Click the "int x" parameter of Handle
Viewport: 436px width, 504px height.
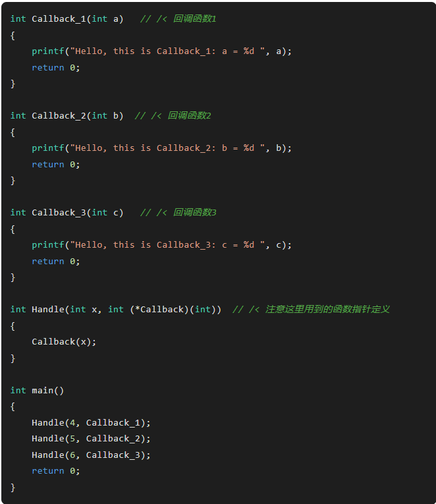(83, 309)
